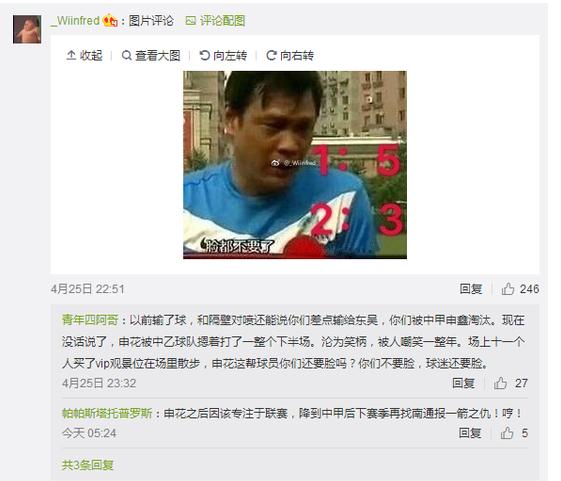Click the crown badge beside _Wiinfred
The width and height of the screenshot is (561, 481).
(110, 20)
